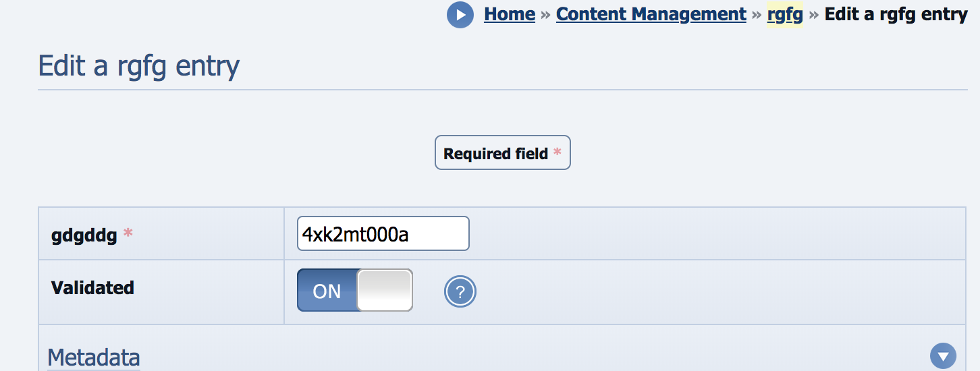Click the first breadcrumb separator after Home

tap(545, 15)
